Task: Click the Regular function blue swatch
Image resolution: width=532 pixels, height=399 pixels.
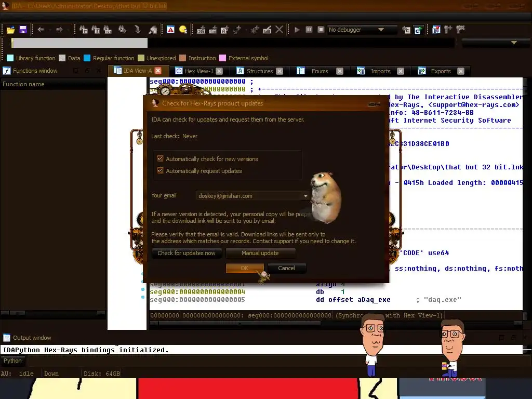Action: click(x=87, y=58)
